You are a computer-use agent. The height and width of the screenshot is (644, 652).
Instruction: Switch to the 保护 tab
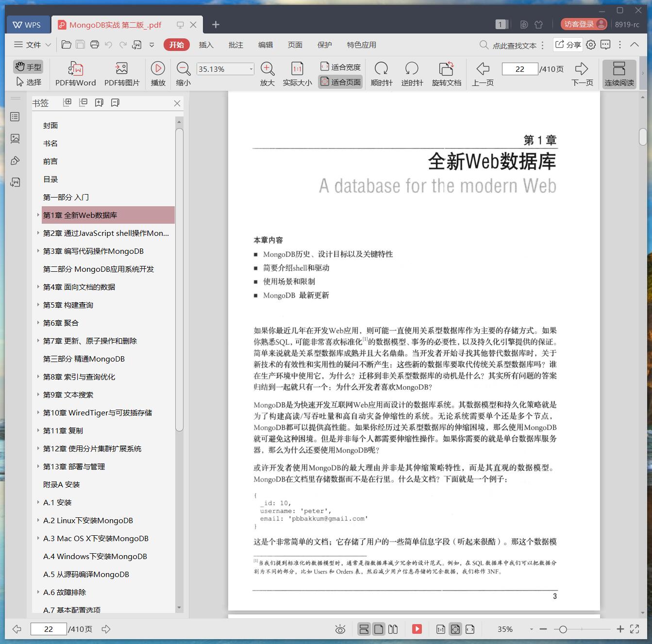tap(324, 45)
